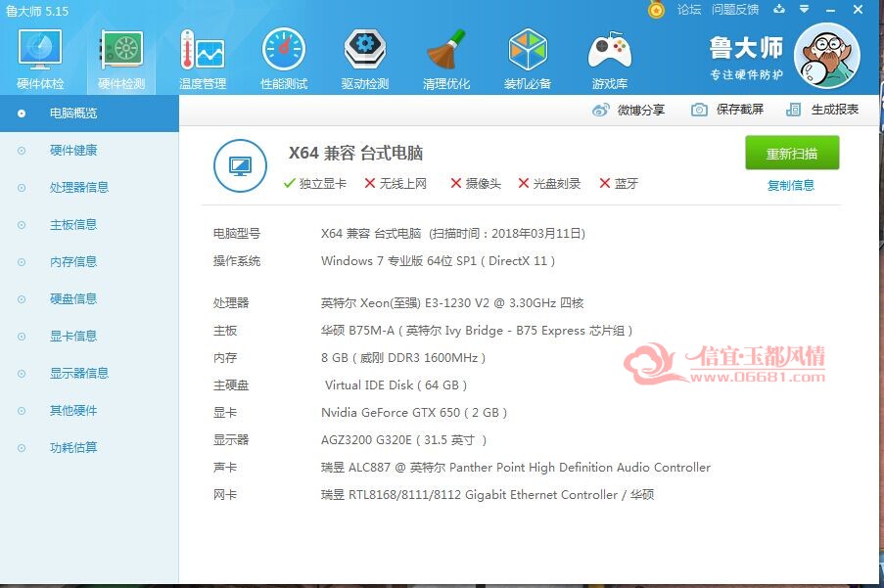Click the 复制信息 link

791,185
